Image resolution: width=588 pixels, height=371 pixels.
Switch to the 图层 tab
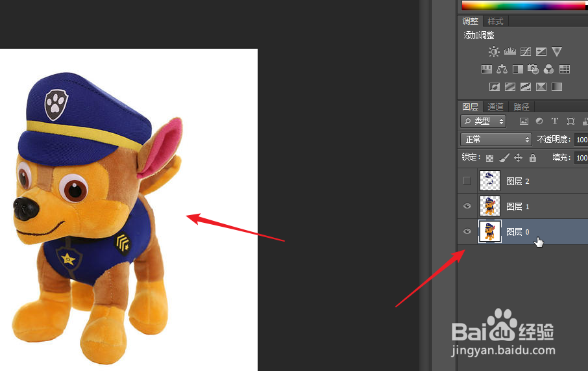pos(471,107)
